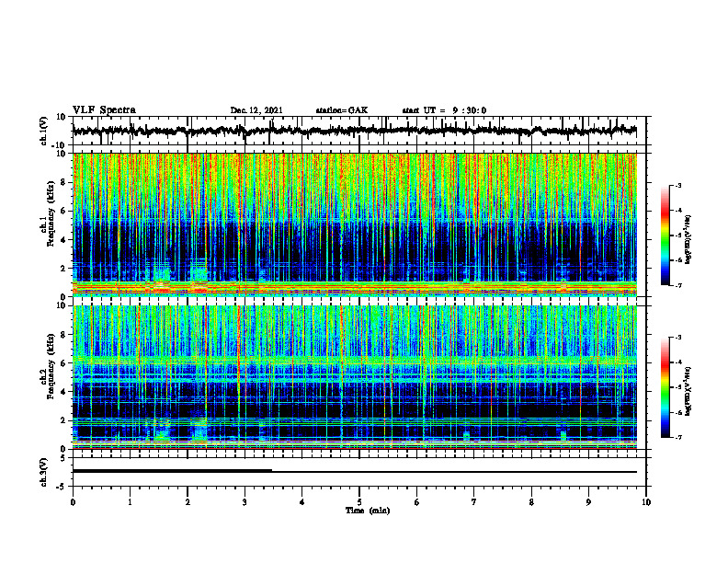Click the time axis tick label '2'
Image resolution: width=728 pixels, height=563 pixels.
click(x=188, y=502)
